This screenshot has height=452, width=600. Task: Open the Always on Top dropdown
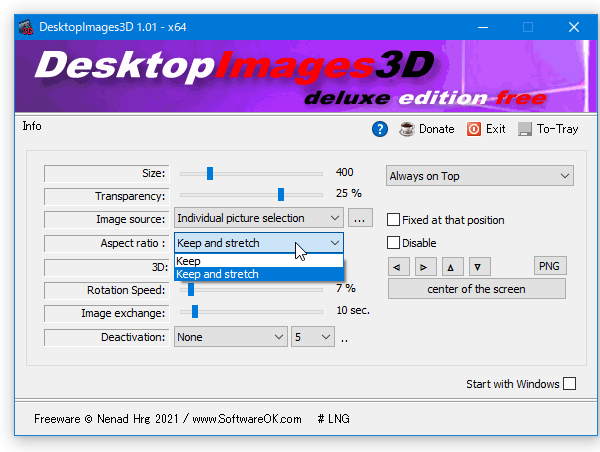[x=480, y=176]
